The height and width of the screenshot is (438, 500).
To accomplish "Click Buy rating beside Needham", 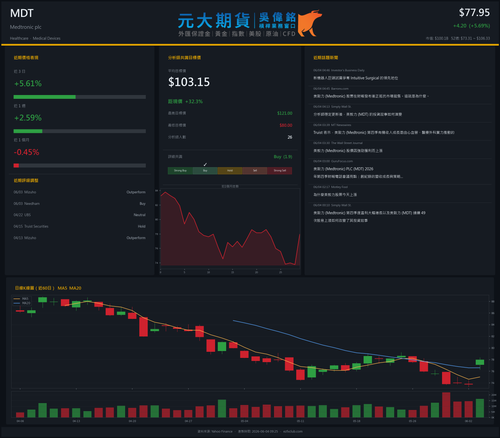I will [x=142, y=203].
